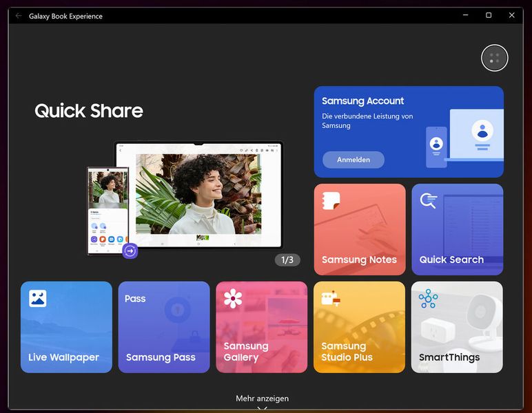Click the four-dot menu icon
This screenshot has height=413, width=532.
coord(494,58)
